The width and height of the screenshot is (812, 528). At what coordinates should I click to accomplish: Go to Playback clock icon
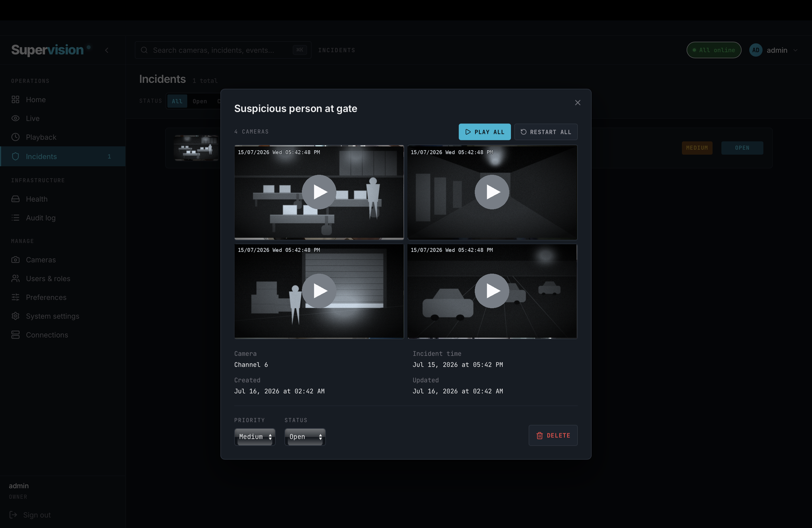pyautogui.click(x=15, y=137)
